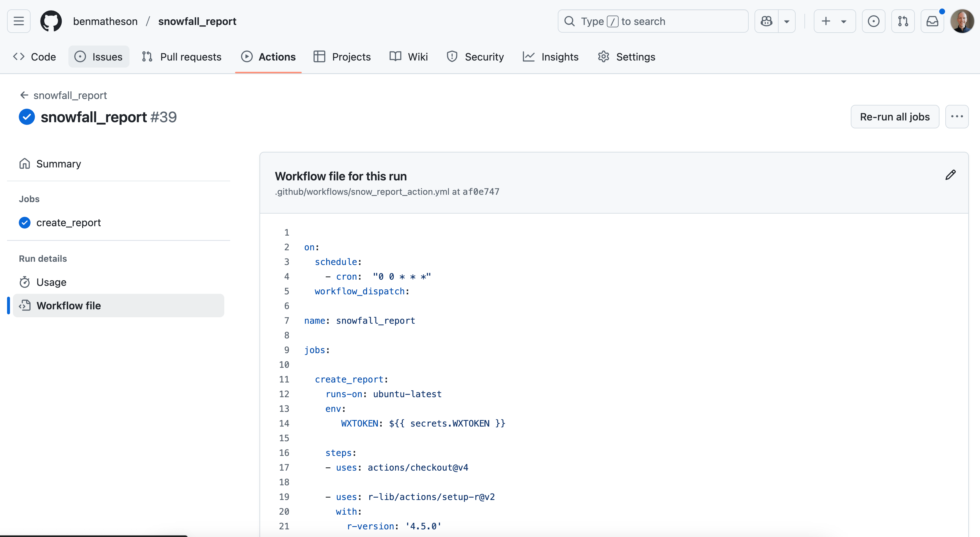The image size is (980, 537).
Task: Go back using snowfall_report arrow link
Action: tap(63, 95)
